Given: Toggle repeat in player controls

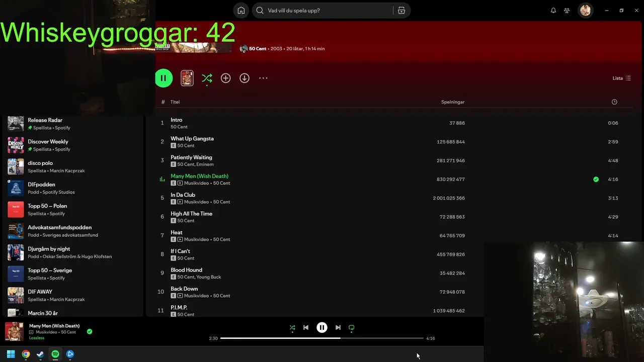Looking at the screenshot, I should (x=352, y=328).
